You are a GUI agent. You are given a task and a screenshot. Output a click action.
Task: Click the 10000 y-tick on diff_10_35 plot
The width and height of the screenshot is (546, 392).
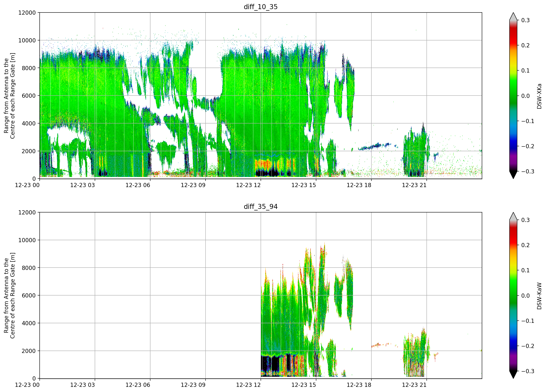pyautogui.click(x=27, y=40)
